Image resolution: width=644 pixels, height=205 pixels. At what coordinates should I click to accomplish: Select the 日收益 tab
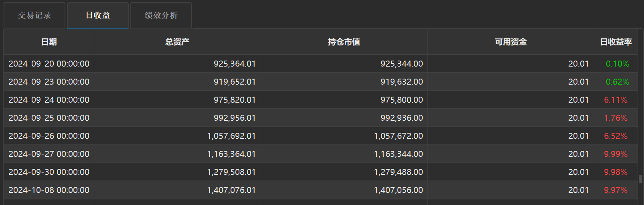pos(98,15)
